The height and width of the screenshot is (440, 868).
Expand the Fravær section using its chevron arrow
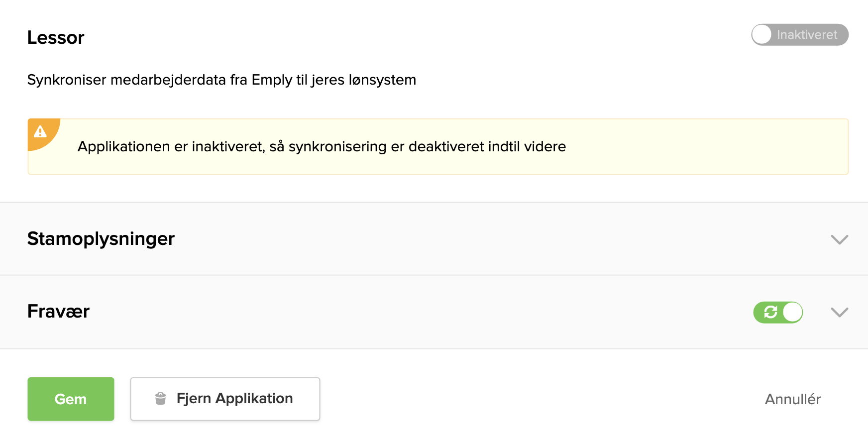click(839, 312)
